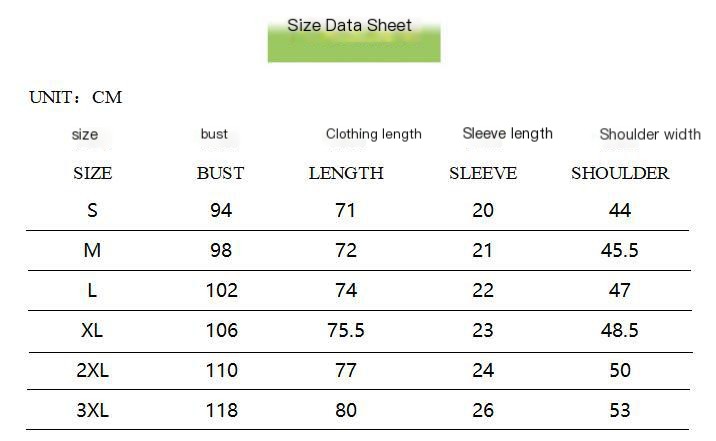716x441 pixels.
Task: Select the S size row label
Action: [93, 211]
